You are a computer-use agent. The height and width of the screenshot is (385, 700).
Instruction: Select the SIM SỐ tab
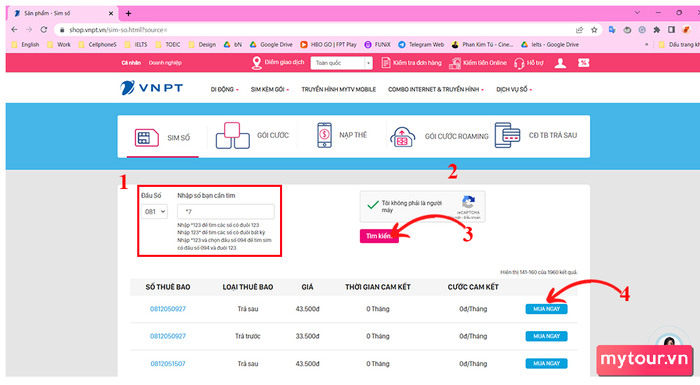(x=162, y=138)
